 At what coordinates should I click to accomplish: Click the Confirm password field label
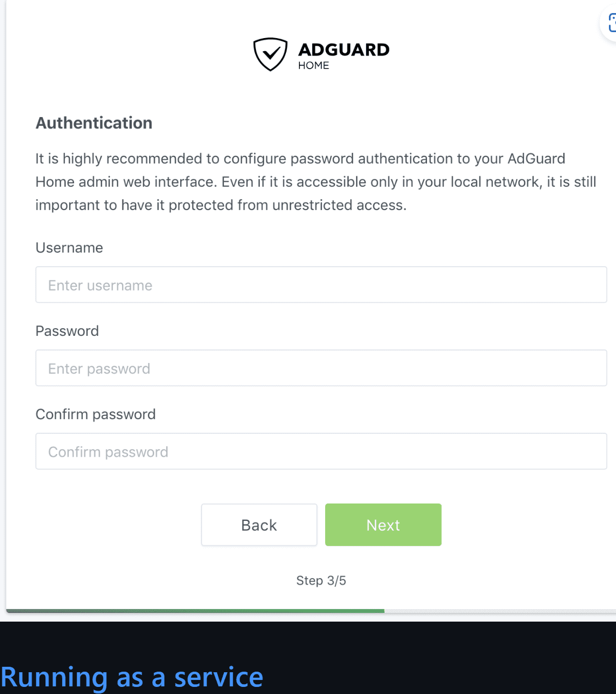96,414
